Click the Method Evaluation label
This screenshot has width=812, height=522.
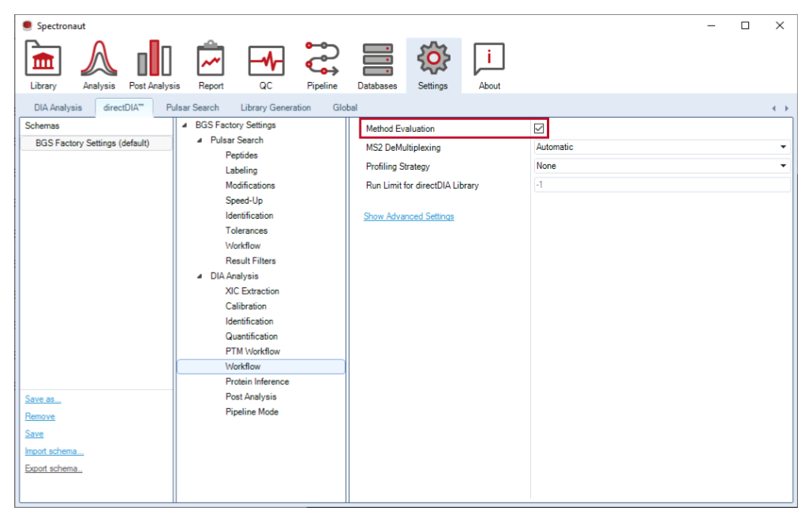coord(400,129)
